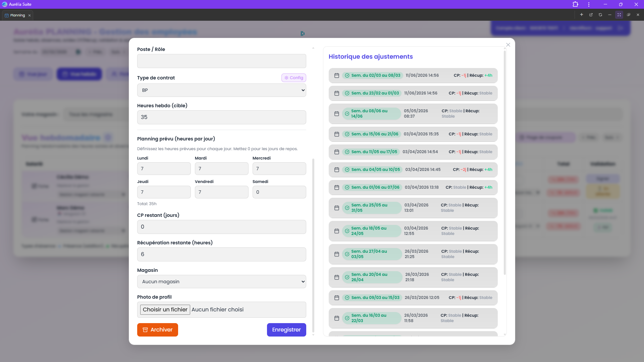Save changes with Enregistrer
644x362 pixels.
coord(286,330)
